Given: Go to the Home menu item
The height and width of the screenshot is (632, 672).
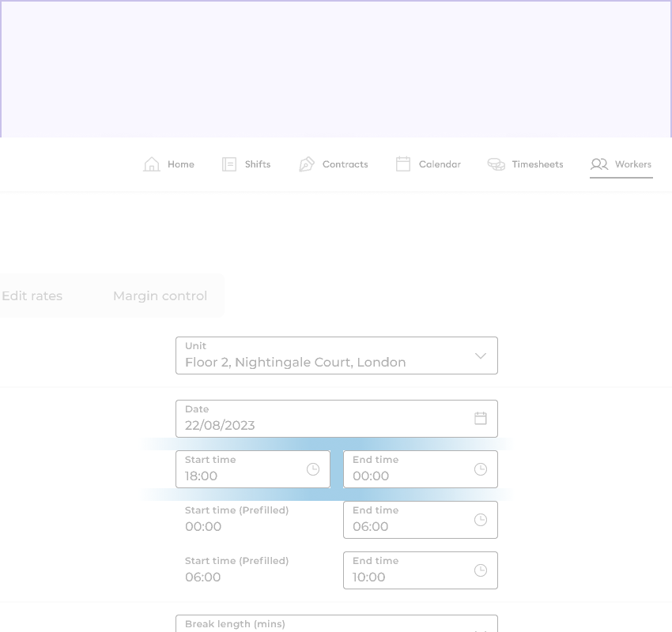Looking at the screenshot, I should (169, 164).
